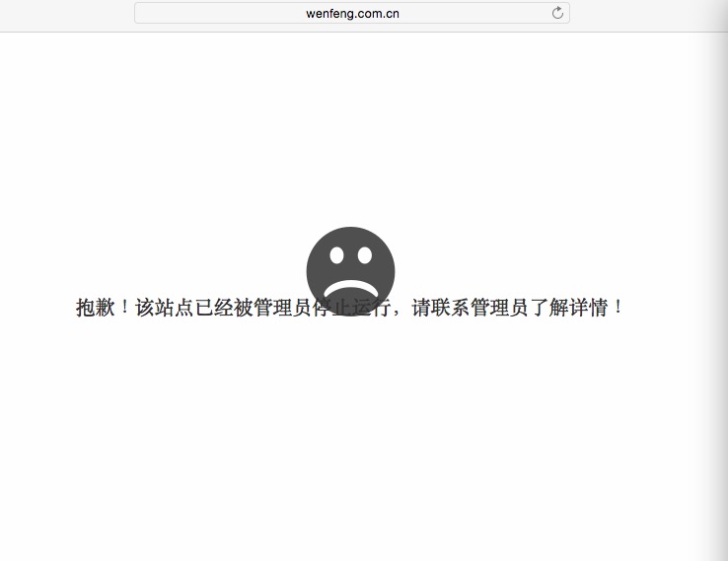Focus the wenfeng.com.cn address bar
Viewport: 728px width, 561px height.
352,13
